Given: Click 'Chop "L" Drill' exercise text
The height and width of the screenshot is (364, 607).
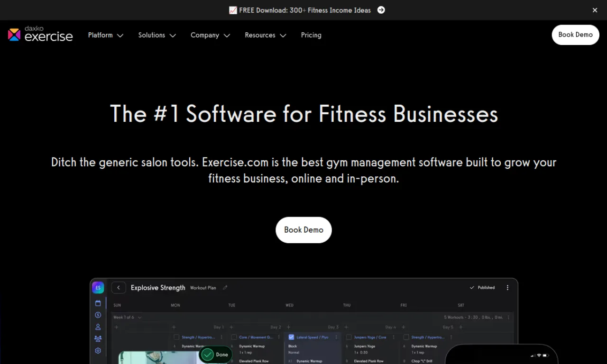Looking at the screenshot, I should pyautogui.click(x=423, y=361).
